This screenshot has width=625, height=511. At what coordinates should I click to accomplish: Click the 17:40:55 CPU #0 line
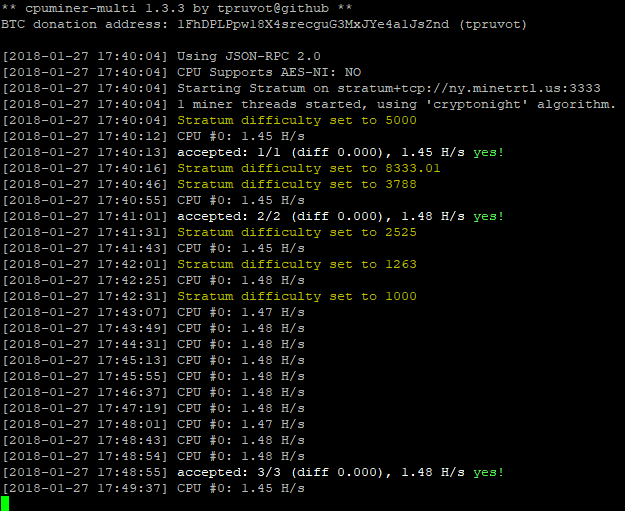click(153, 200)
